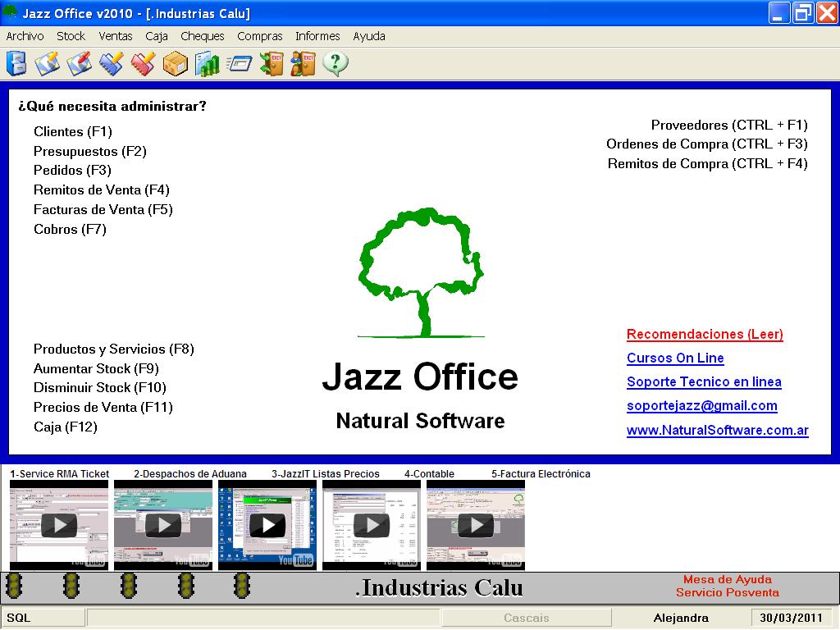Play the 3-JazzIT Listas Precios video
Screen dimensions: 840x630
(267, 526)
